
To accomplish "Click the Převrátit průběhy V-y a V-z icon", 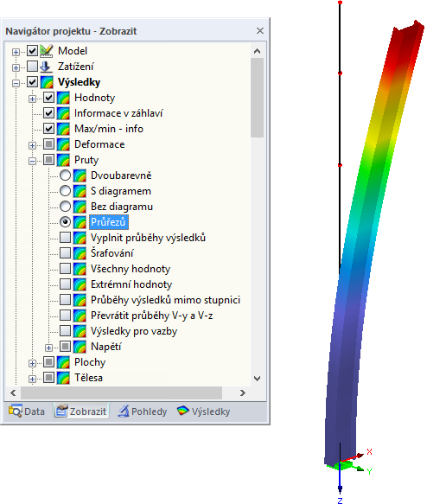I will [80, 316].
